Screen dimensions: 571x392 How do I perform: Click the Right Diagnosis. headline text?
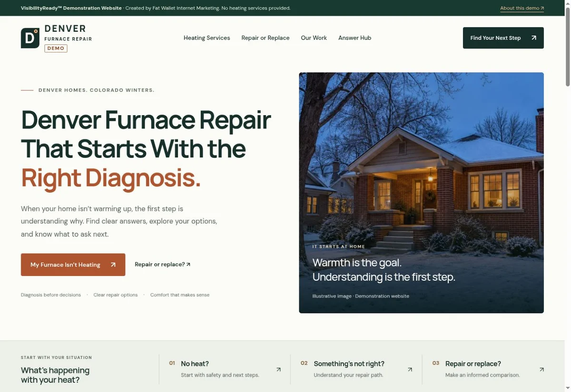point(111,178)
